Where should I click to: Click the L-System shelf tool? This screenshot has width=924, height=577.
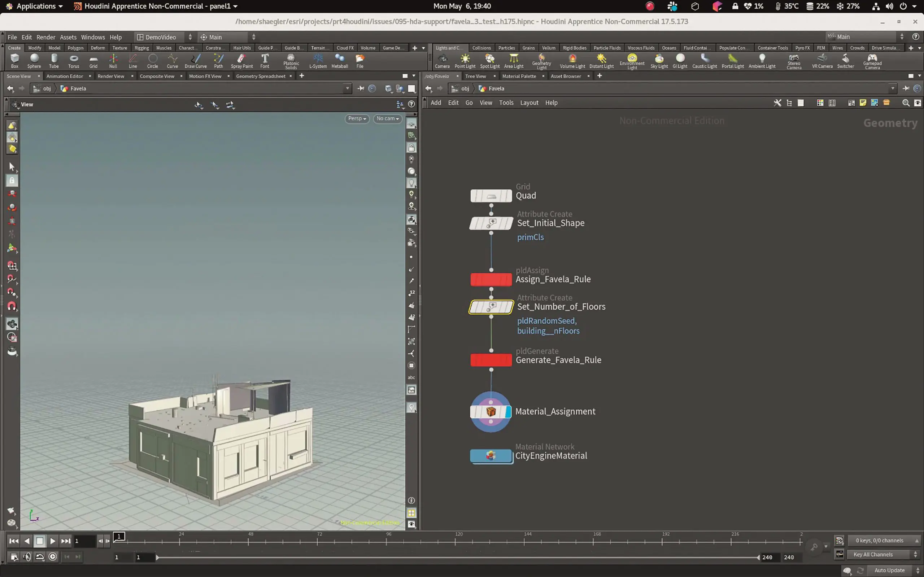click(x=318, y=60)
